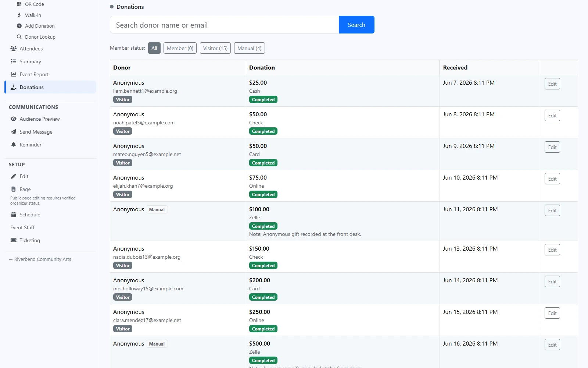This screenshot has width=588, height=368.
Task: Click email mei.holloway15@example.com
Action: (x=148, y=289)
